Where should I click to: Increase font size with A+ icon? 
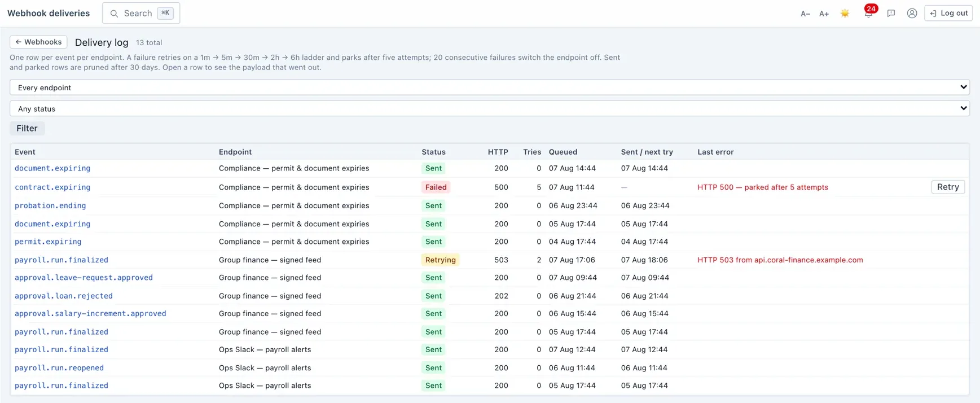click(x=824, y=14)
